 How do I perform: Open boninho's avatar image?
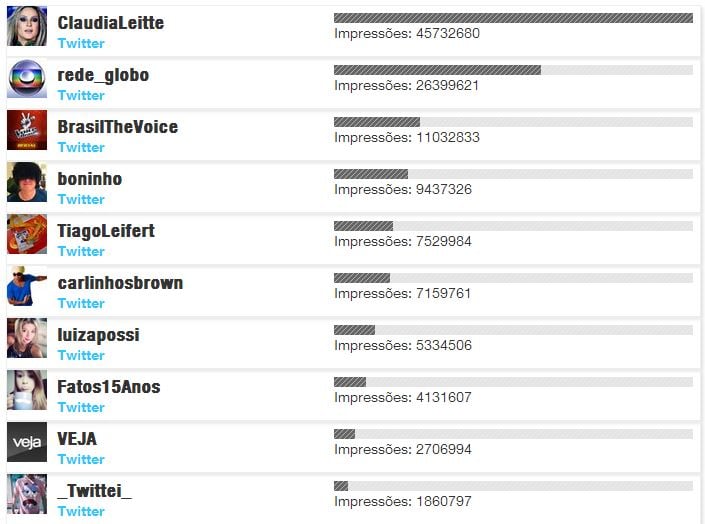click(27, 182)
